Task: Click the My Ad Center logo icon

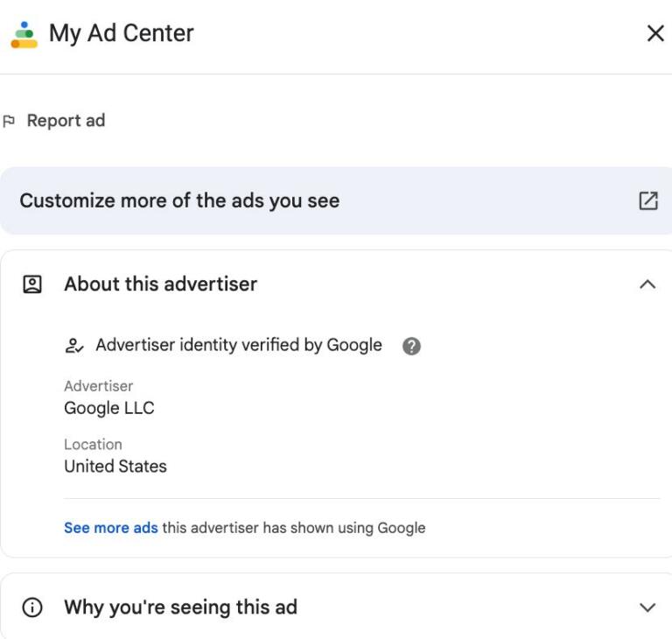Action: pyautogui.click(x=24, y=35)
